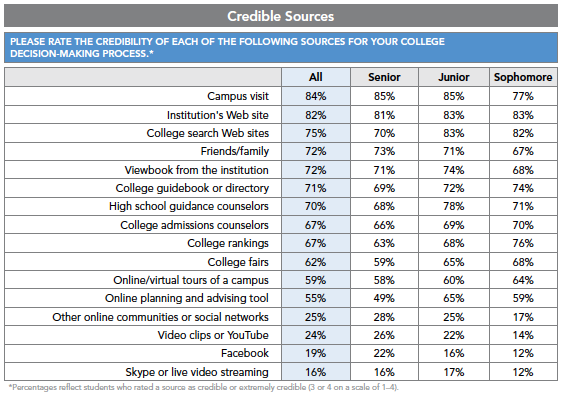Select High school guidance counselors row label

[189, 206]
